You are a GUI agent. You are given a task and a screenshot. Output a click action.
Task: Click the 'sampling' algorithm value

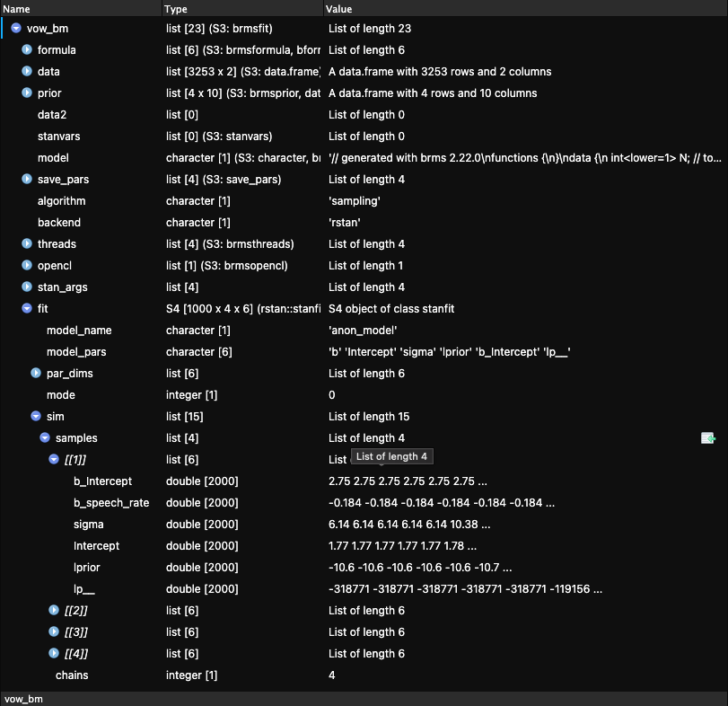coord(355,201)
